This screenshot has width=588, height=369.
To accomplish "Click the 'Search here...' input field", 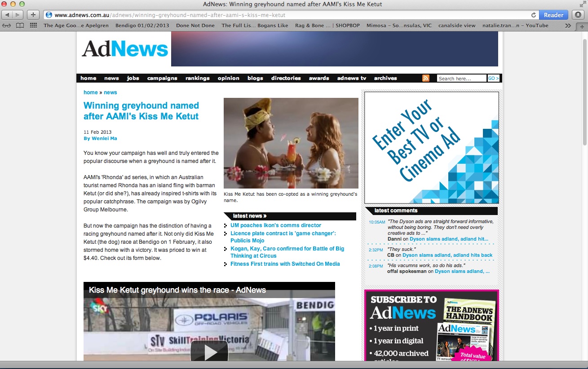I will coord(461,78).
